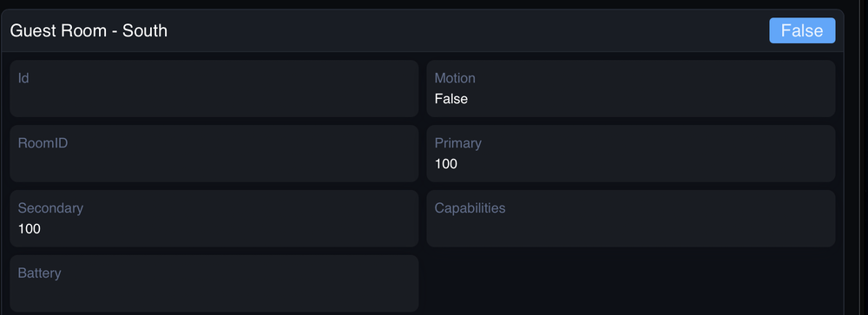Click the Capabilities field card
This screenshot has height=315, width=868.
pos(630,219)
